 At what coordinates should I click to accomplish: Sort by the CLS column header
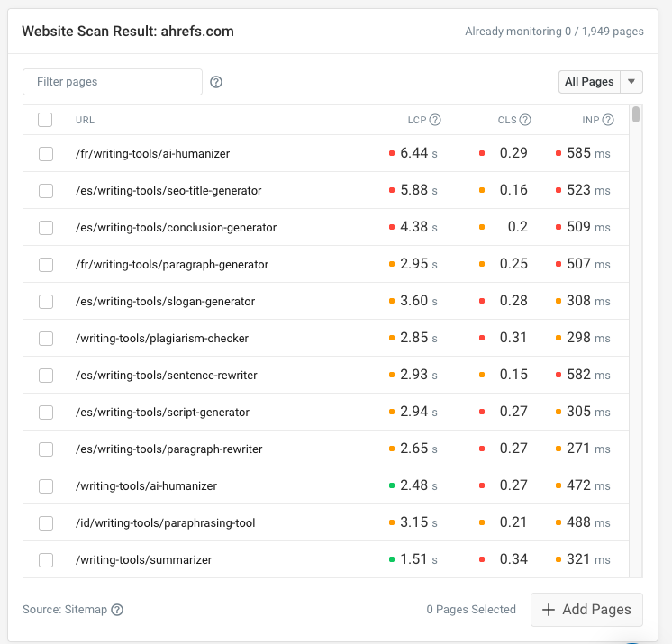click(507, 120)
